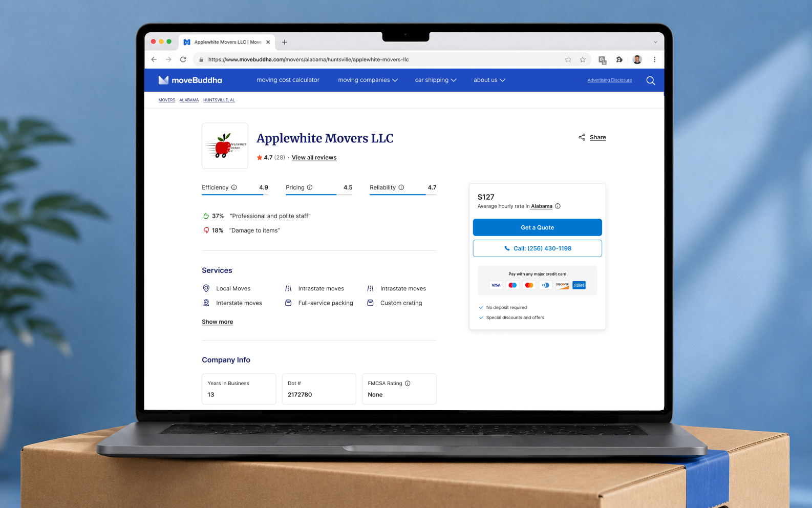
Task: Click the thumbs-down icon next to 18%
Action: pos(206,230)
